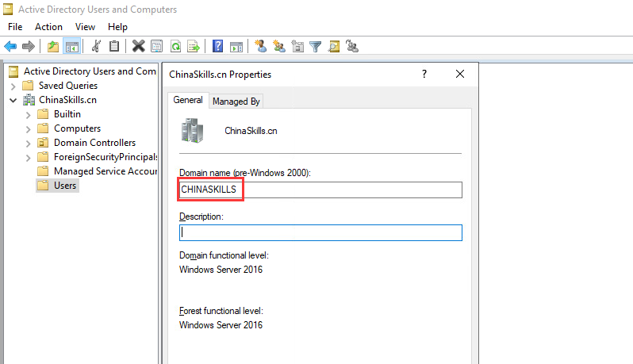Expand the Builtin container
Screen dimensions: 633x364
pyautogui.click(x=28, y=115)
